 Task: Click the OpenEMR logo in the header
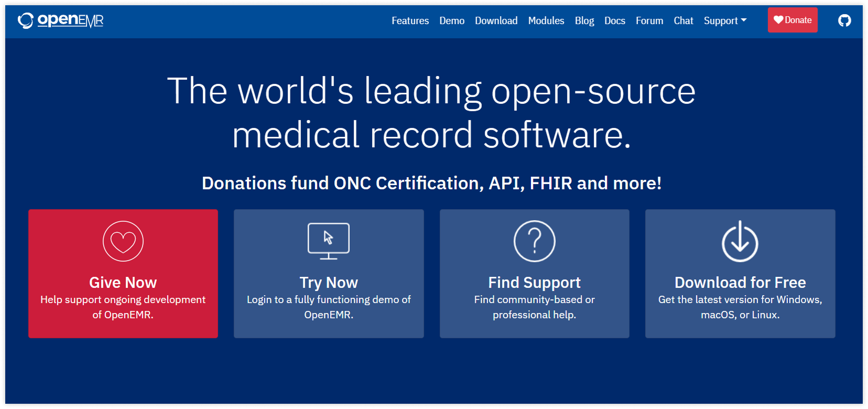click(x=61, y=20)
